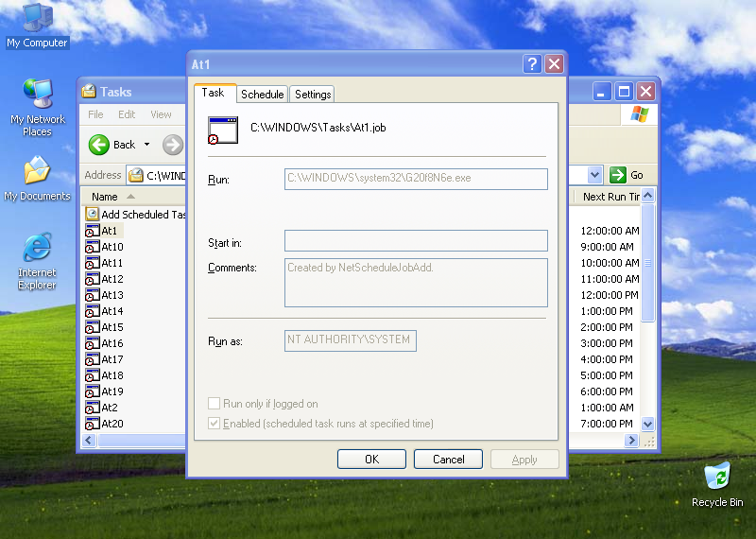This screenshot has height=539, width=756.
Task: Click the Next Run Time column header
Action: 608,197
